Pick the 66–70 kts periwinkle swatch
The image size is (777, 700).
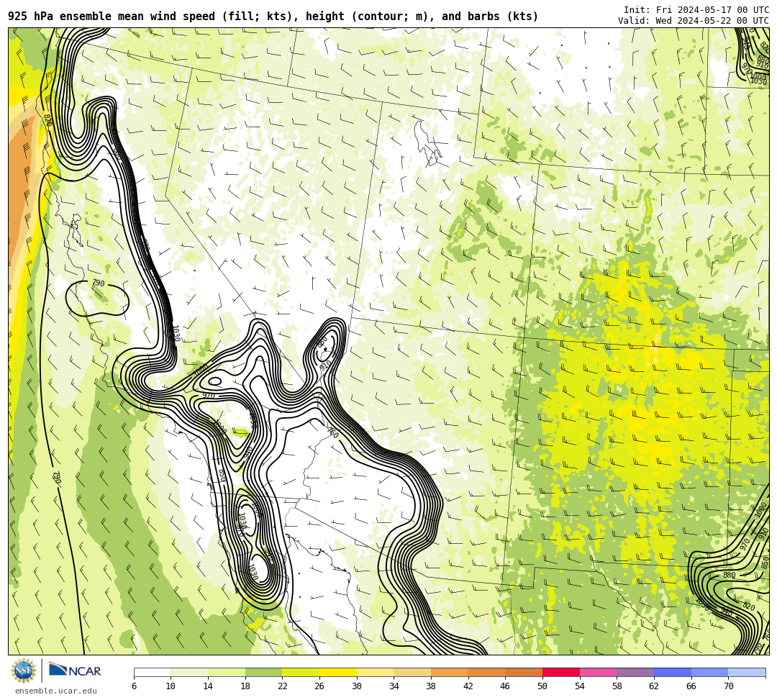[x=709, y=672]
